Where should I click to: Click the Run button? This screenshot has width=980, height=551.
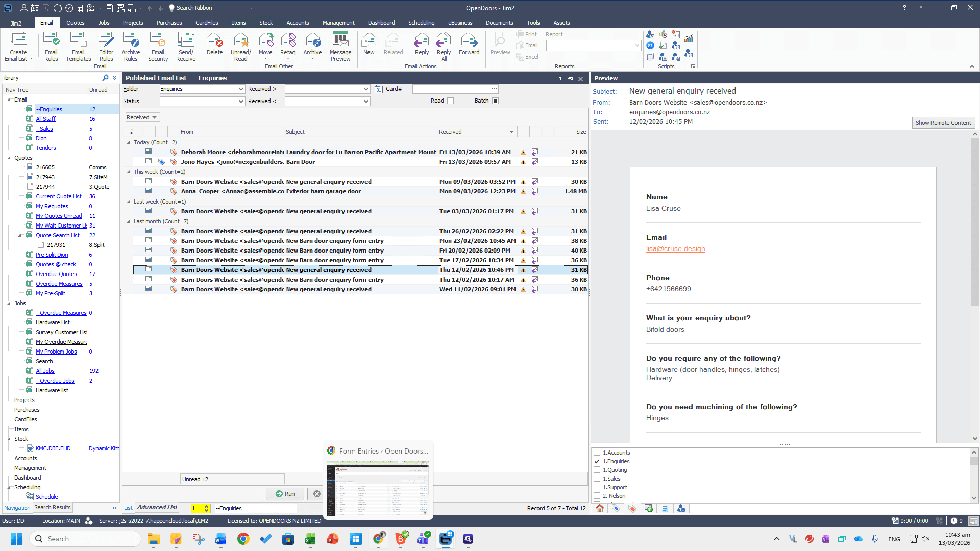click(285, 494)
